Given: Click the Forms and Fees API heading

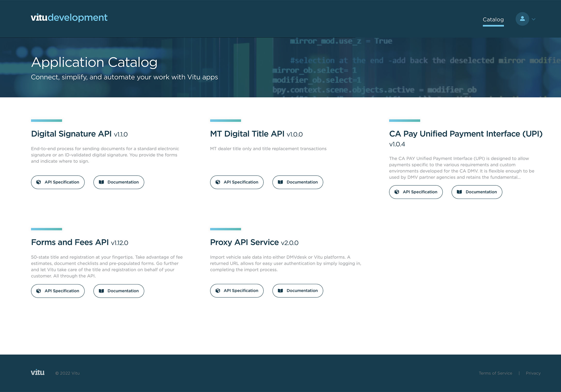Looking at the screenshot, I should click(70, 242).
